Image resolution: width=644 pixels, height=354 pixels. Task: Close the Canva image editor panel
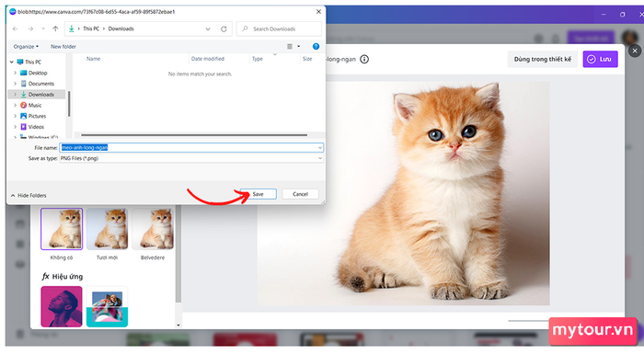635,51
